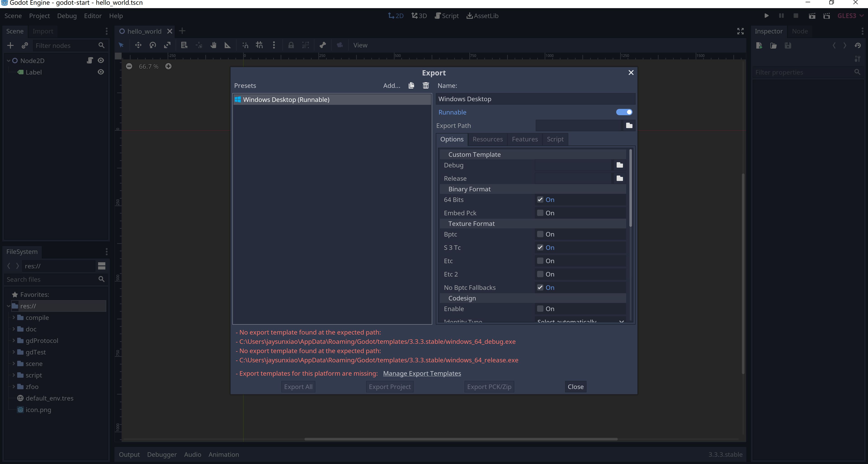Expand the compile folder

(14, 318)
